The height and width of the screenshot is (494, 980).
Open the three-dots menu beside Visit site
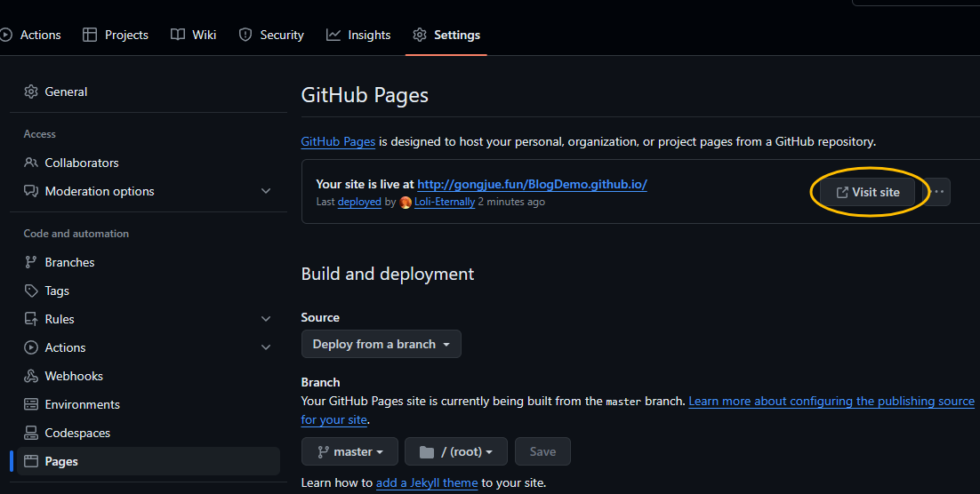[x=938, y=192]
